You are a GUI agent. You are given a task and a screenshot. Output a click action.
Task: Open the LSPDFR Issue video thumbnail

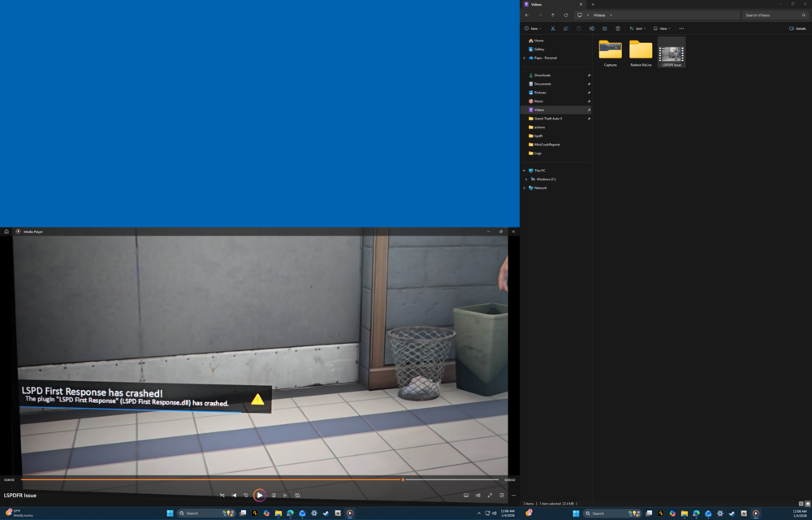672,50
